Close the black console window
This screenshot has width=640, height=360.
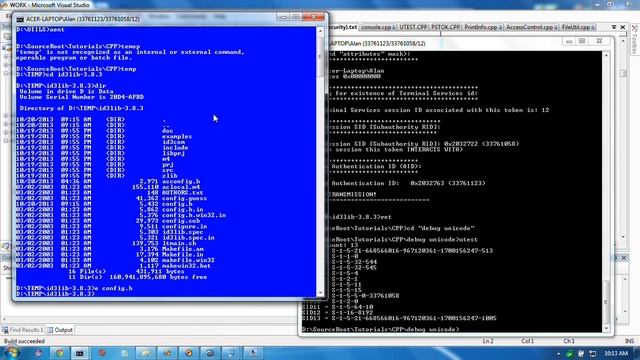[x=600, y=41]
